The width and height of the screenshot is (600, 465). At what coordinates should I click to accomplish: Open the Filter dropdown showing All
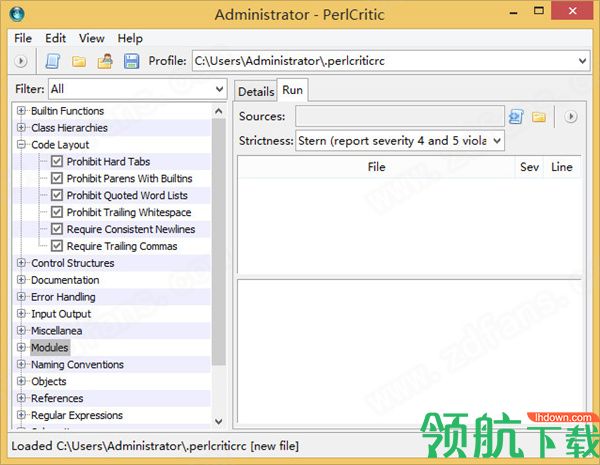219,89
